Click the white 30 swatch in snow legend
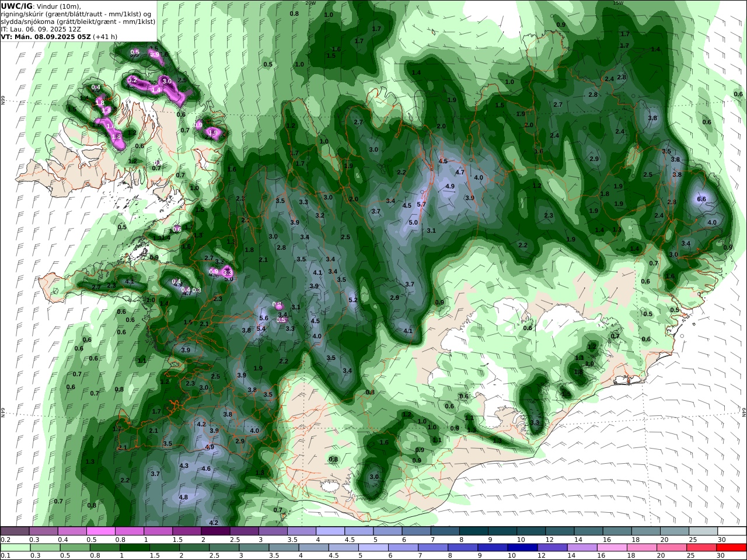This screenshot has width=747, height=560. click(x=732, y=531)
